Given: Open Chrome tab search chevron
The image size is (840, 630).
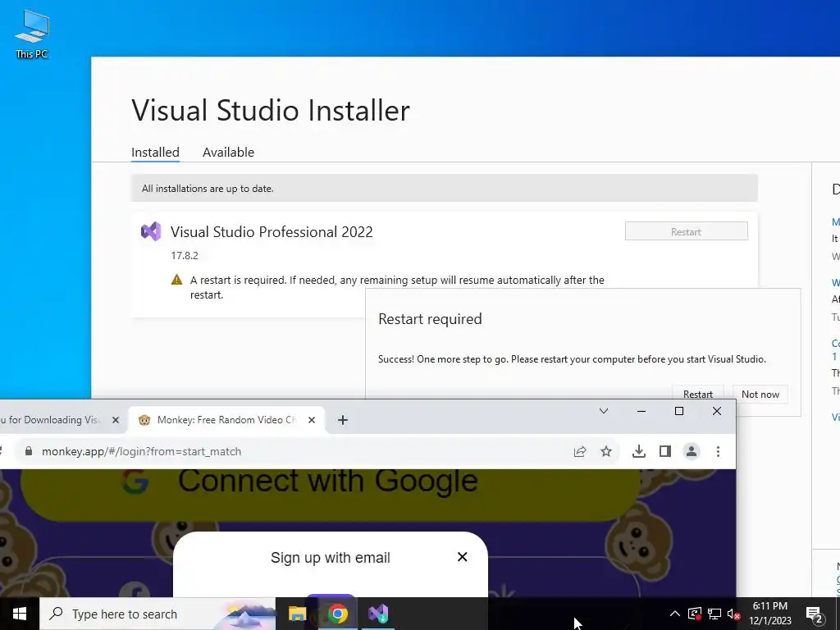Looking at the screenshot, I should pos(603,411).
